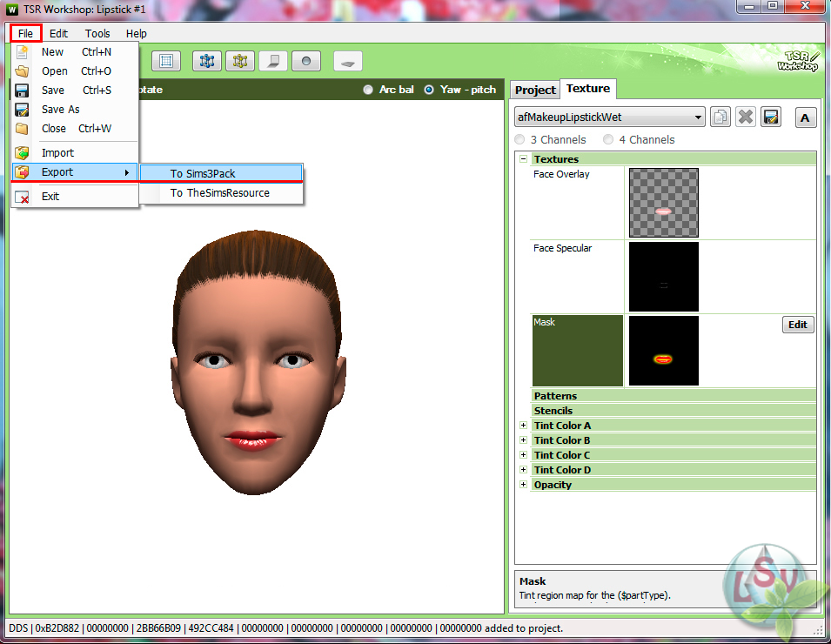Viewport: 831px width, 644px height.
Task: Choose Exit from the File menu
Action: click(x=75, y=196)
